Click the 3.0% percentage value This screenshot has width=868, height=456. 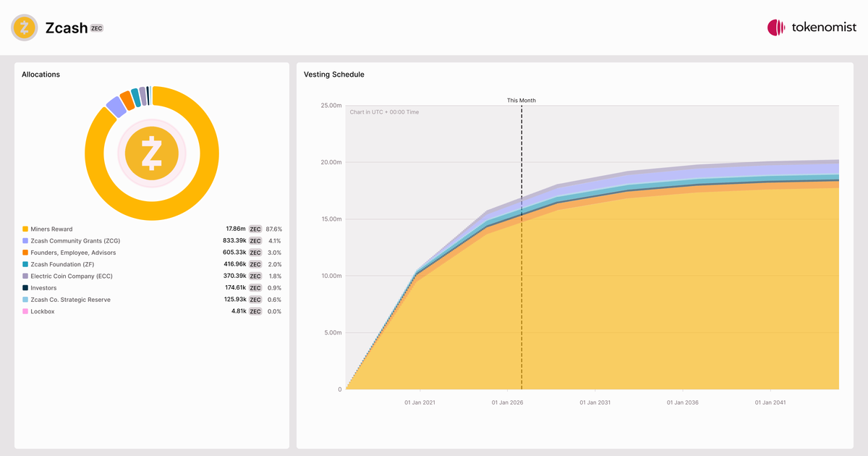[275, 253]
